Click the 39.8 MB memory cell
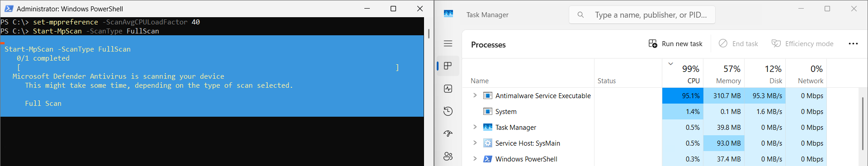 724,128
